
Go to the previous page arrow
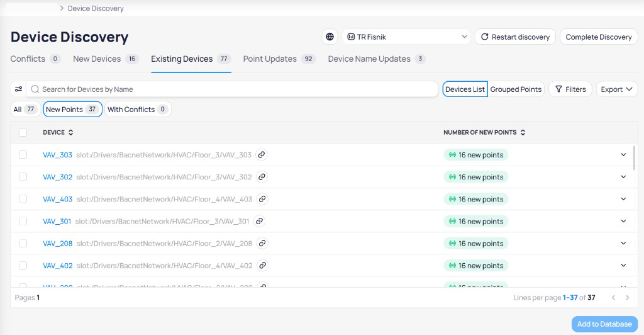(613, 298)
